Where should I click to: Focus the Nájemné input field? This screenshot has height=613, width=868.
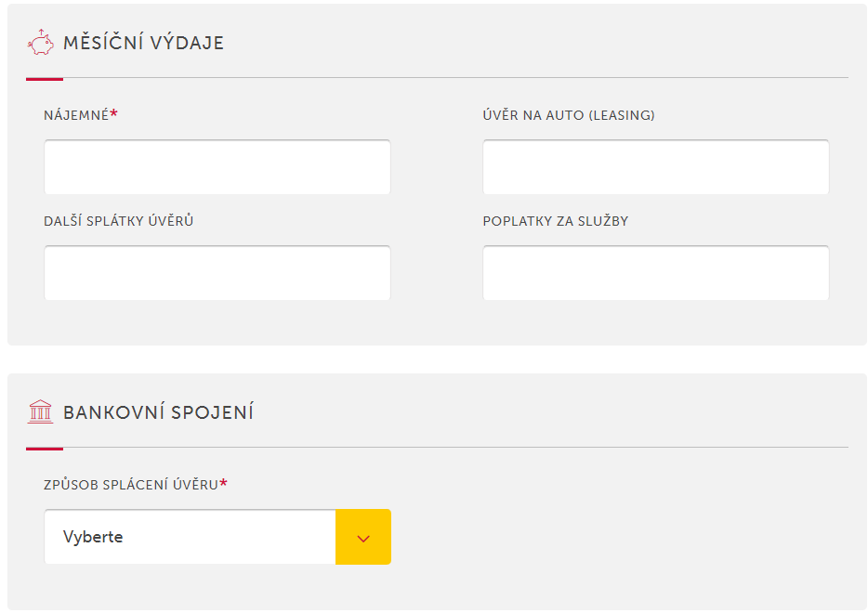[217, 168]
